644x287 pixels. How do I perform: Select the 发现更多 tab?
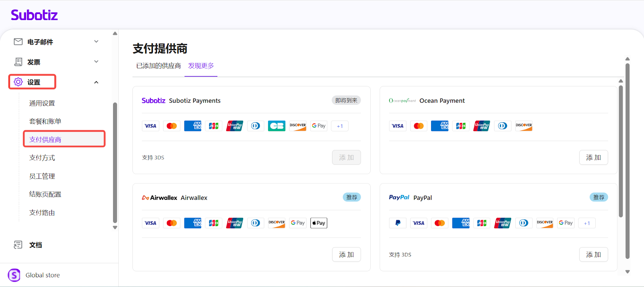point(201,66)
